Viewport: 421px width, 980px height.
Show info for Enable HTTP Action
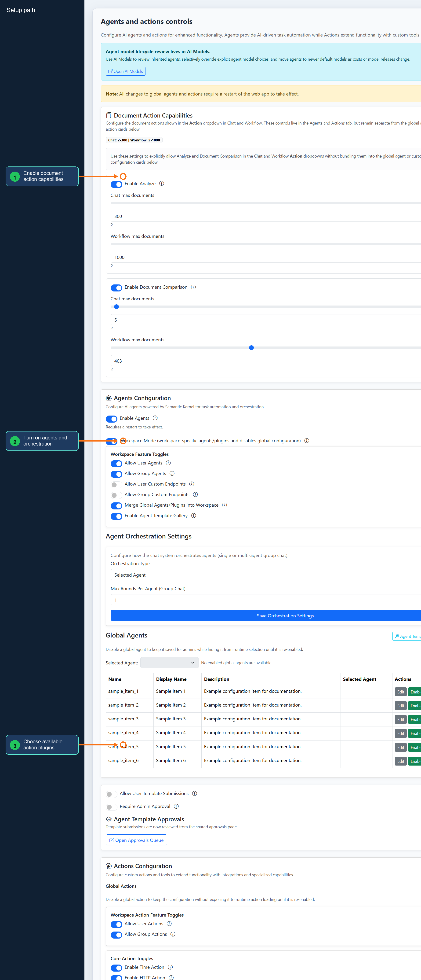coord(171,977)
